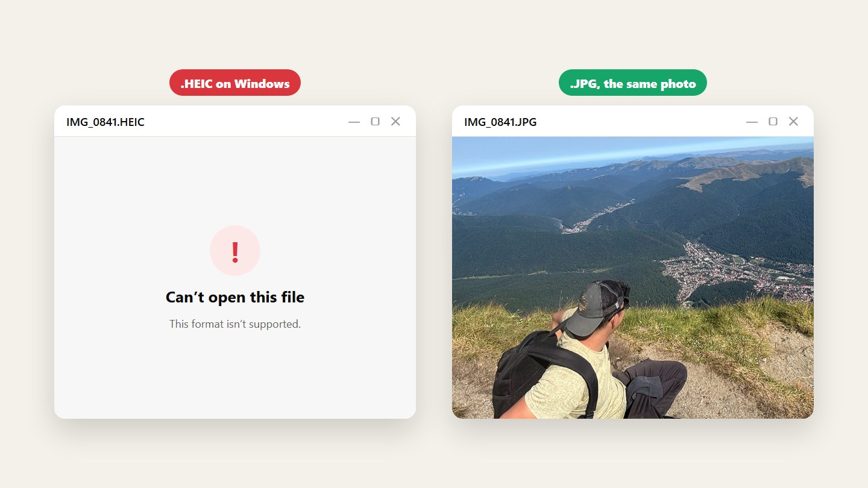Click the red exclamation error icon

tap(235, 251)
